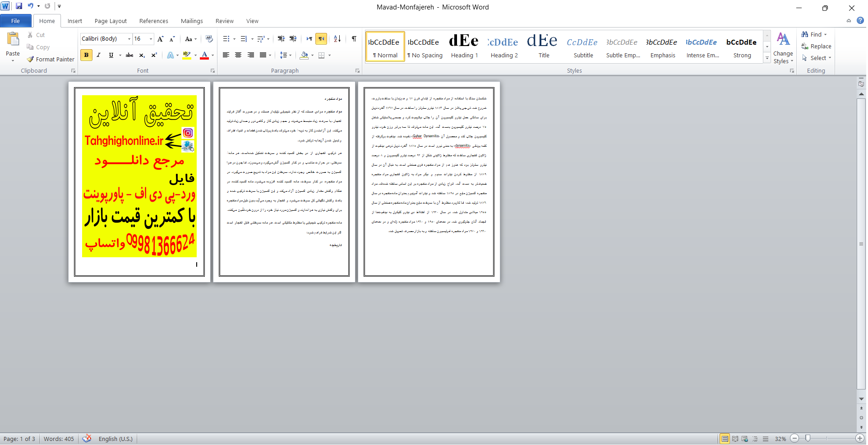This screenshot has width=868, height=445.
Task: Switch to Web Layout view
Action: [x=745, y=439]
